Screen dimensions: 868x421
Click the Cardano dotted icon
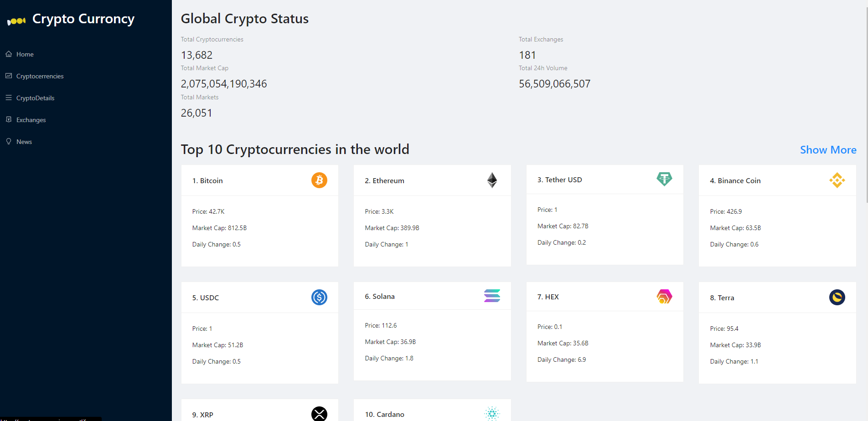click(x=492, y=413)
